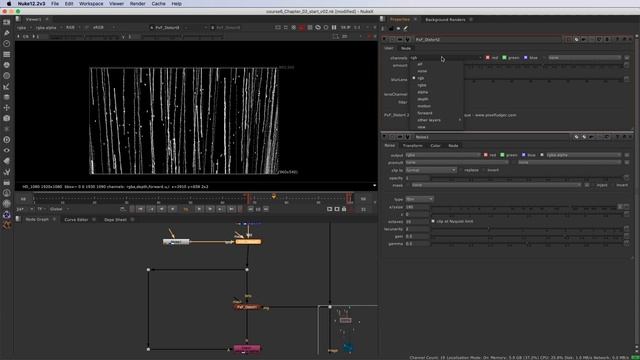The height and width of the screenshot is (360, 640).
Task: Expand the other layers submenu entry
Action: [x=439, y=120]
